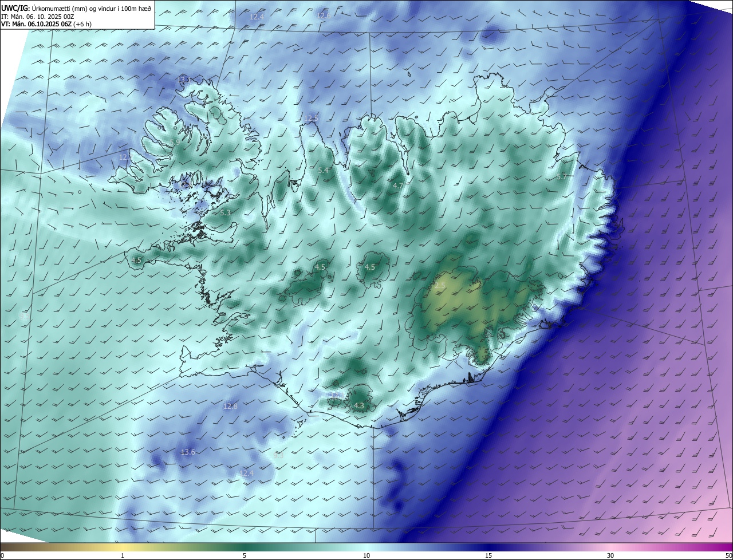Click the 10 tick on color scale
This screenshot has width=733, height=560.
(366, 555)
